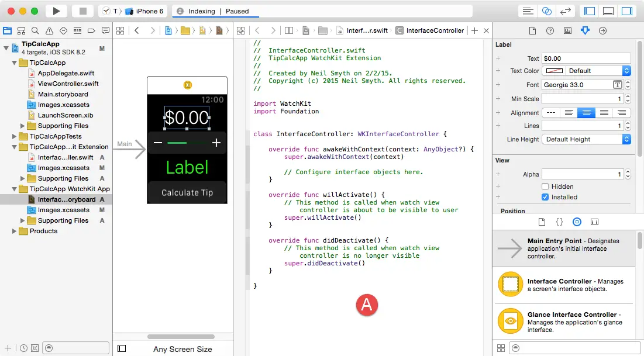Open the Line Height dropdown
This screenshot has width=644, height=356.
(586, 139)
